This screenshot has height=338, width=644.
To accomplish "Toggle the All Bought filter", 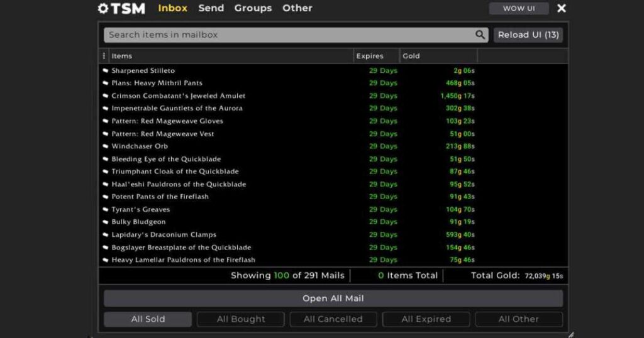I will (240, 319).
